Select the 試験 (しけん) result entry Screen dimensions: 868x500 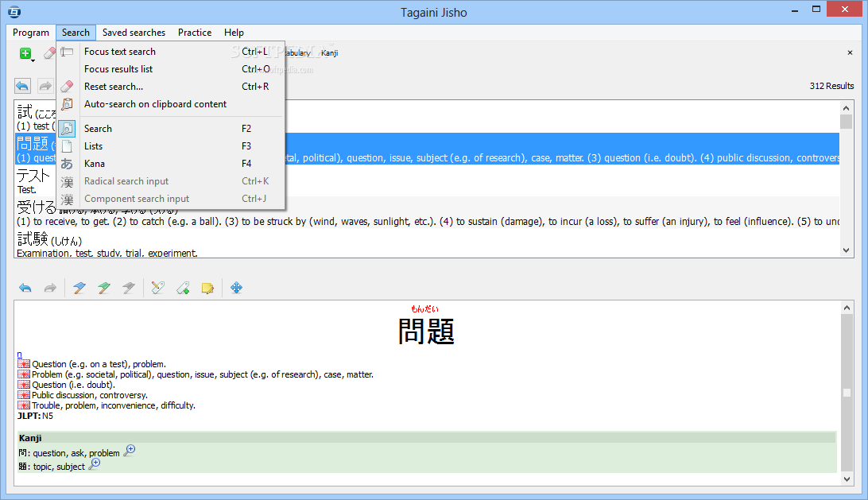coord(428,243)
